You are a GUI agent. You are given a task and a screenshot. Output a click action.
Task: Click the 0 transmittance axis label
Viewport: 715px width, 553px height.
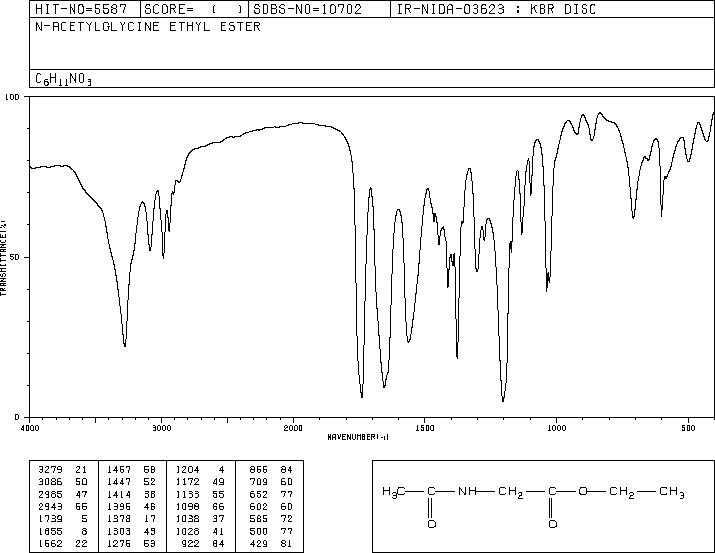[x=17, y=417]
